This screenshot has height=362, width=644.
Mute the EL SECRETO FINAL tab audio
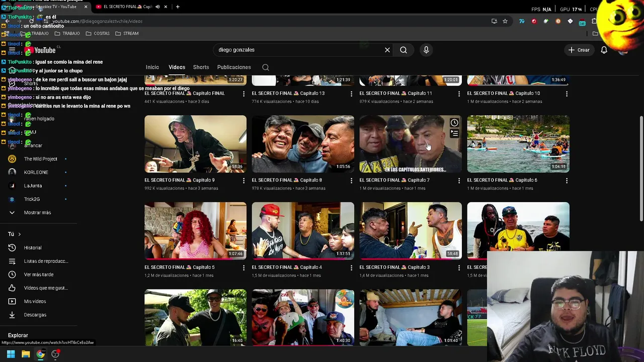157,7
